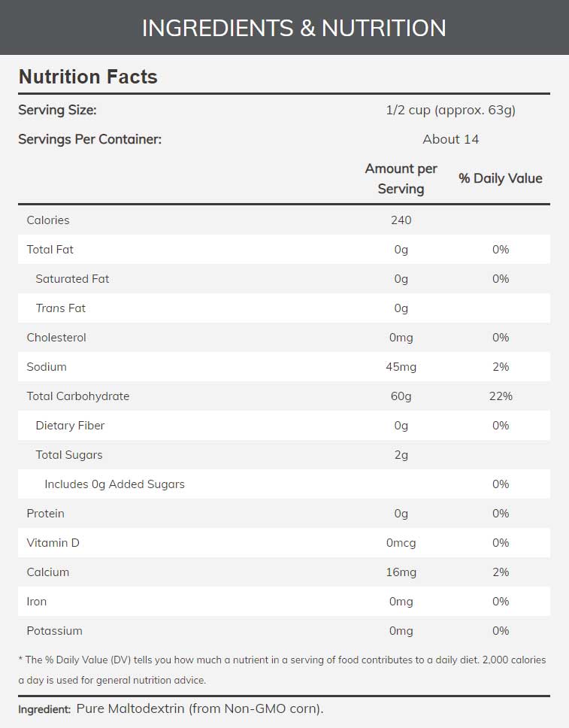
Task: Click the Trans Fat row label
Action: (61, 308)
